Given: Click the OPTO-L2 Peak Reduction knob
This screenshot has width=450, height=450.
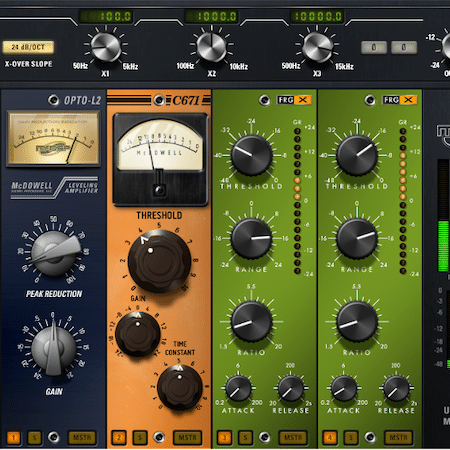Looking at the screenshot, I should [x=53, y=253].
